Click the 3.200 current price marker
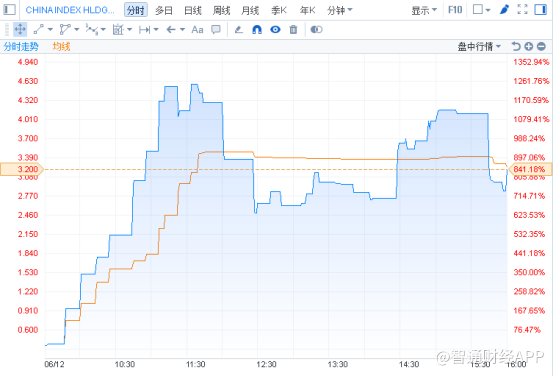This screenshot has height=376, width=554. point(22,169)
